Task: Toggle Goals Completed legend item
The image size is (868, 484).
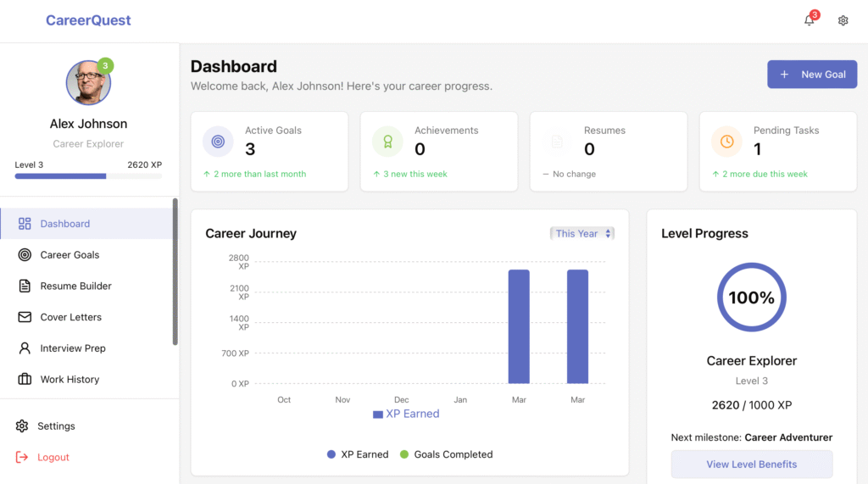Action: pos(446,454)
